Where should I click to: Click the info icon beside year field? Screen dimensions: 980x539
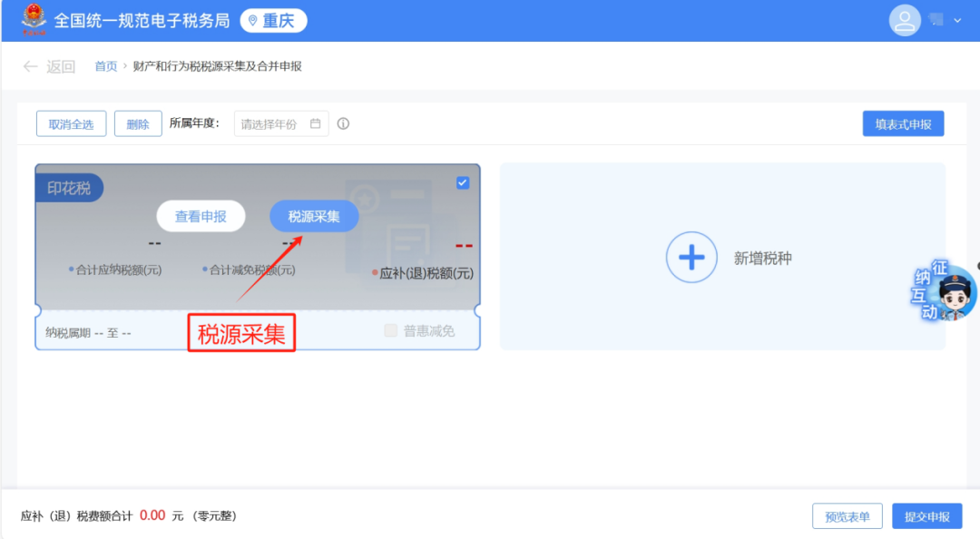(x=343, y=123)
